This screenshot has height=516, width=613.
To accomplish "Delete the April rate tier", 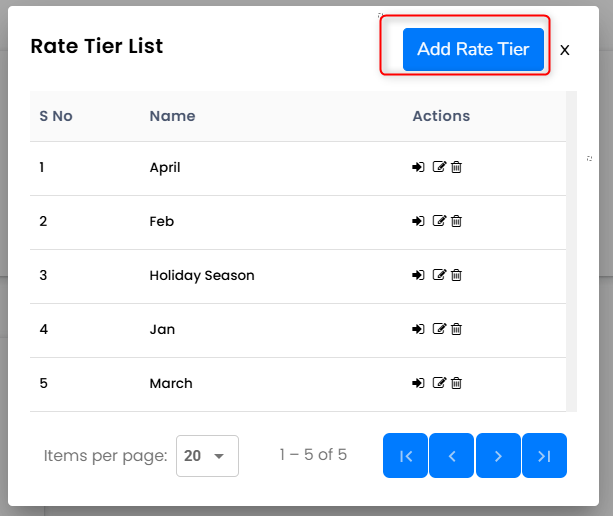I will point(456,167).
